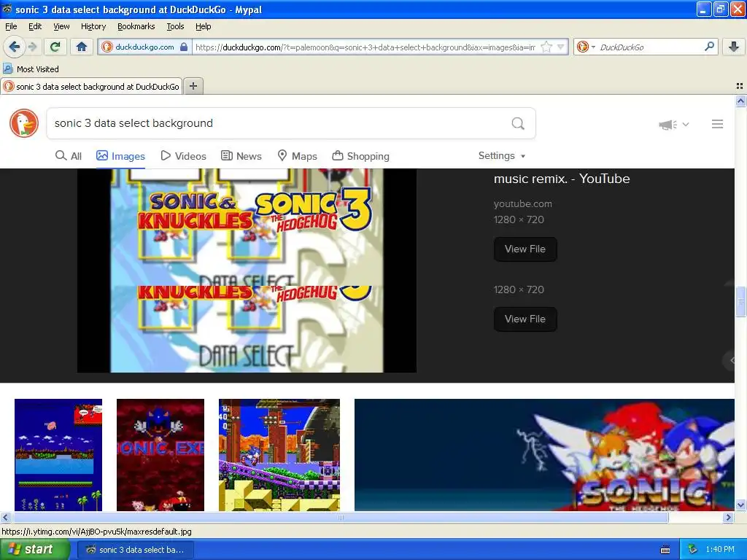Open a new tab with the plus button

pos(193,86)
